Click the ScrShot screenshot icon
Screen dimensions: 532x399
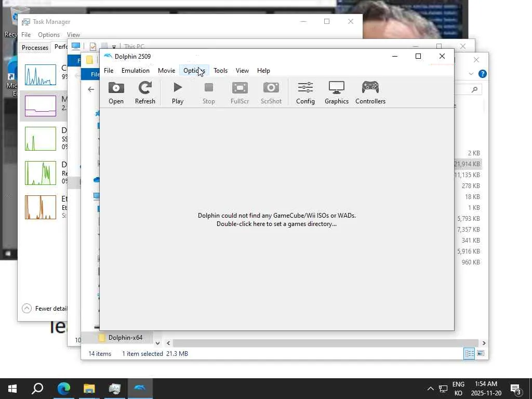(x=271, y=92)
